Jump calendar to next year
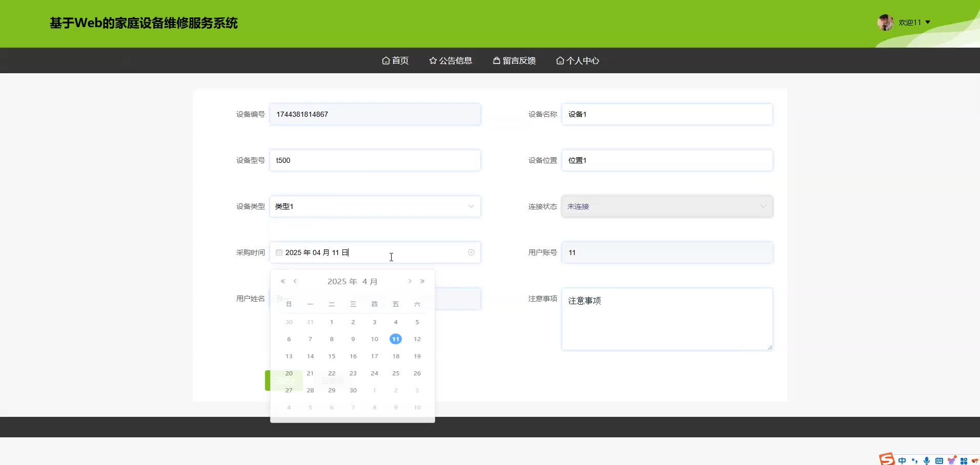This screenshot has height=465, width=980. [x=422, y=281]
